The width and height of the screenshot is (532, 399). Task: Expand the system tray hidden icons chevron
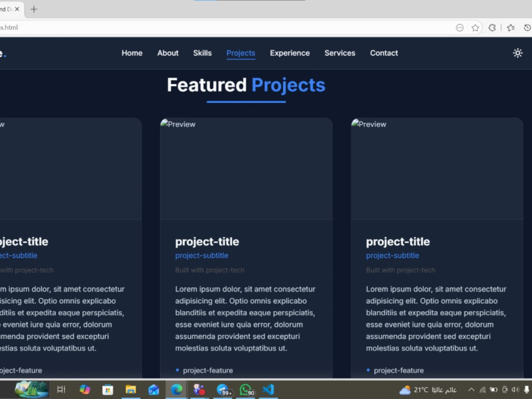coord(471,389)
